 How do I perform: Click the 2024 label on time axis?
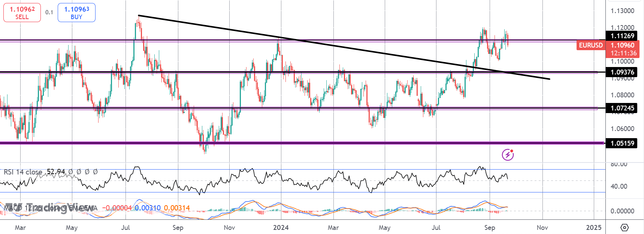click(x=281, y=227)
